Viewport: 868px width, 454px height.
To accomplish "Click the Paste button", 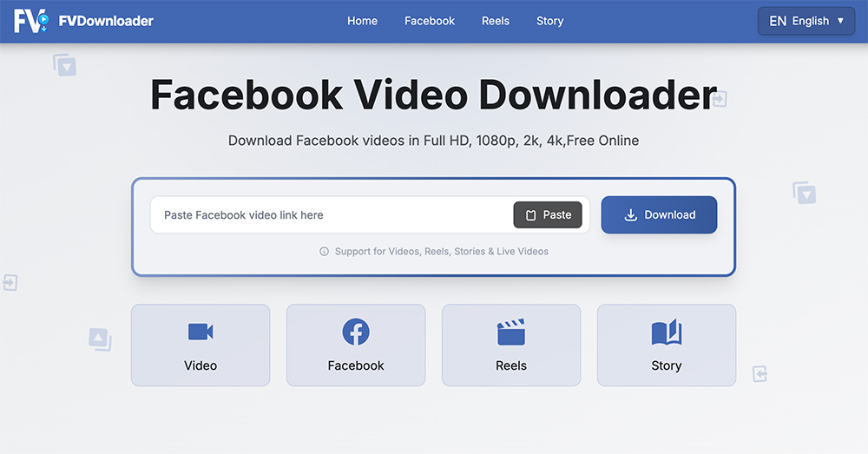I will (548, 214).
